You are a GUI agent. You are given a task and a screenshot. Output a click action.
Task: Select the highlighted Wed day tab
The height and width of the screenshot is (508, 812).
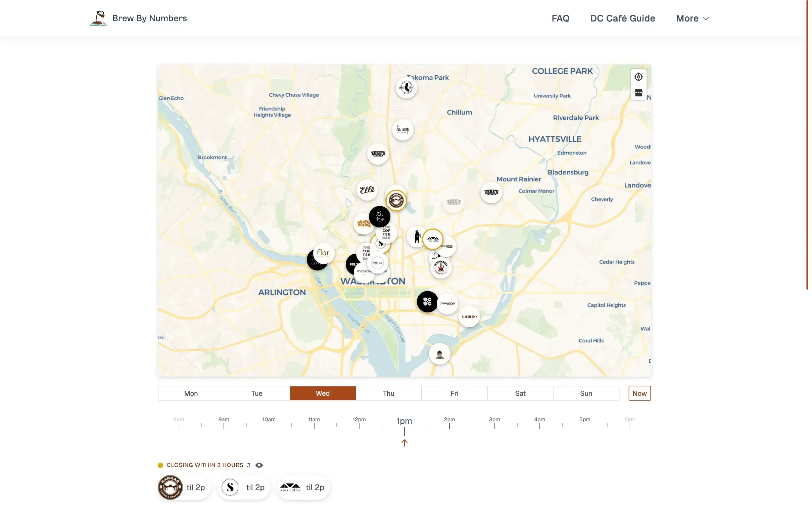click(323, 393)
